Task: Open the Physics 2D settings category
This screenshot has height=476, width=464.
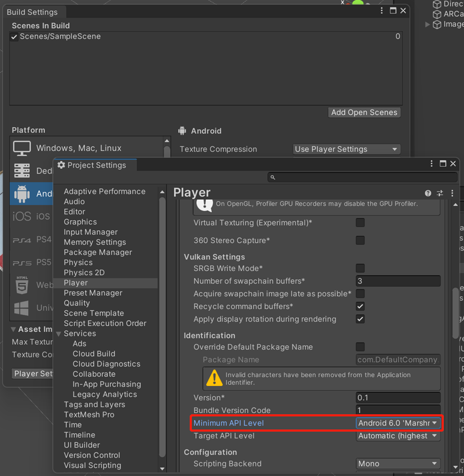Action: (84, 273)
